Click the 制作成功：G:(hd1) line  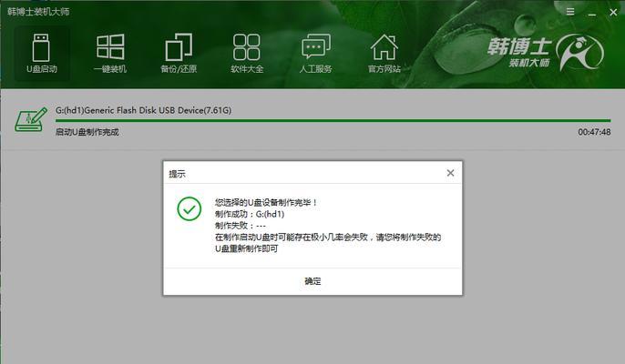point(250,214)
